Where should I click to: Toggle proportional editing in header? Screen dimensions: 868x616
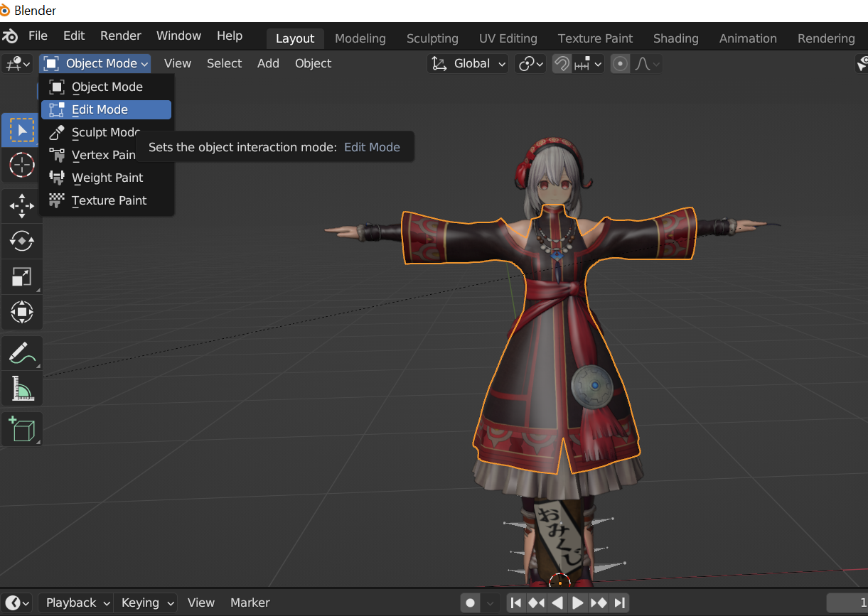tap(621, 64)
